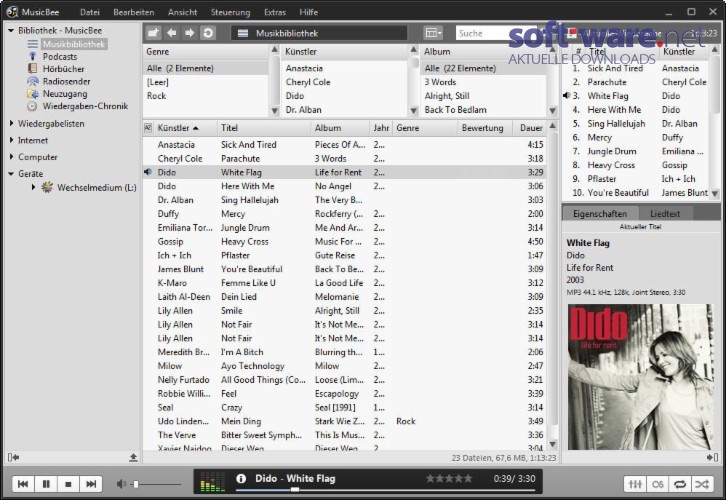The width and height of the screenshot is (726, 500).
Task: Open the equalizer controls
Action: (x=635, y=484)
